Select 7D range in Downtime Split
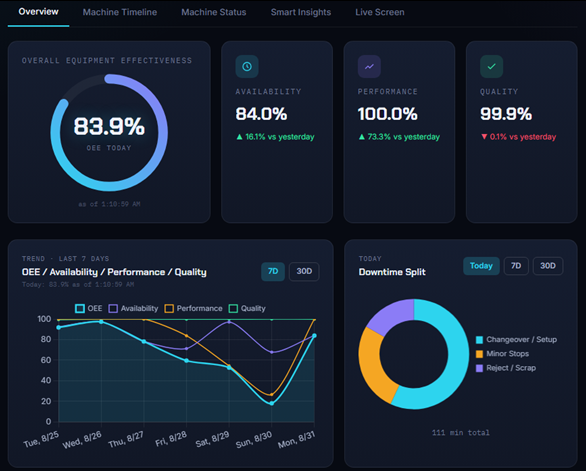The image size is (586, 471). 516,266
